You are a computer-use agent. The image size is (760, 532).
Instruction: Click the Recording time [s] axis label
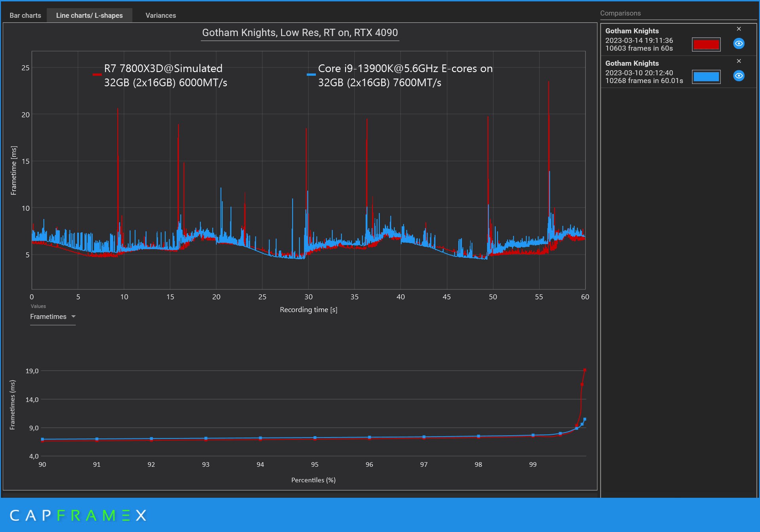pos(308,310)
